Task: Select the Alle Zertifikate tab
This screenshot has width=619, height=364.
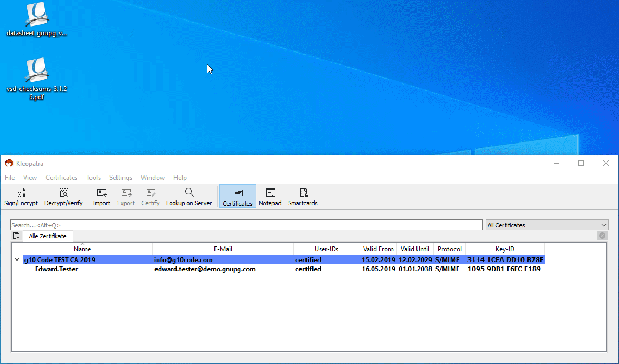Action: click(x=48, y=236)
